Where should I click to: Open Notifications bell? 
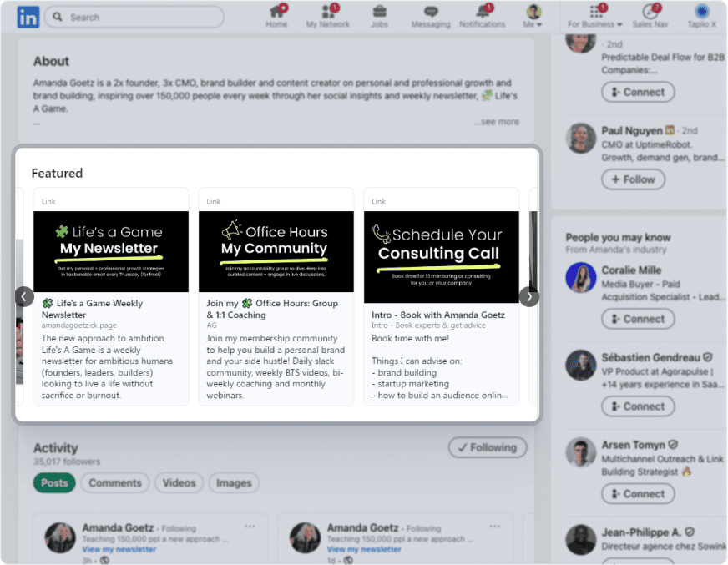tap(482, 16)
